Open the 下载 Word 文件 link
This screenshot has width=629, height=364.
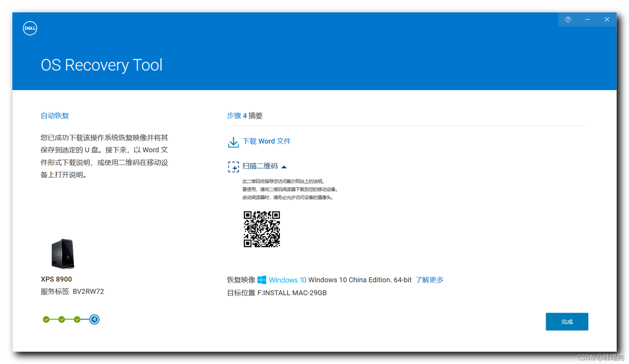point(266,141)
